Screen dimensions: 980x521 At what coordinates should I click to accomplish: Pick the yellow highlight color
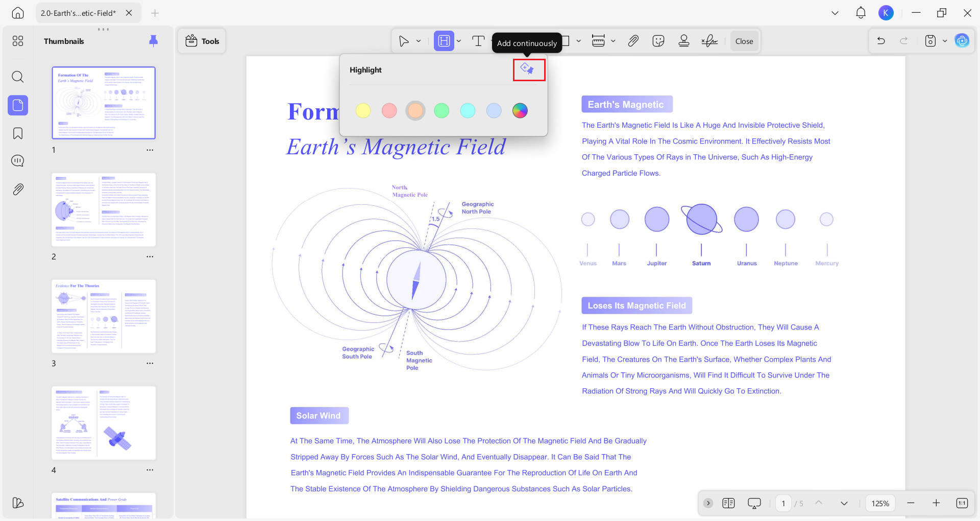(x=363, y=110)
